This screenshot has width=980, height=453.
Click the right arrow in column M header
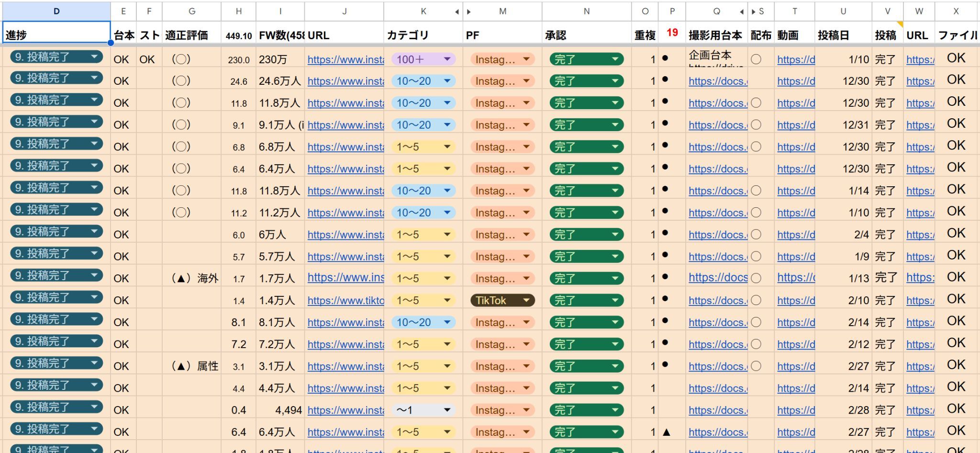click(469, 11)
